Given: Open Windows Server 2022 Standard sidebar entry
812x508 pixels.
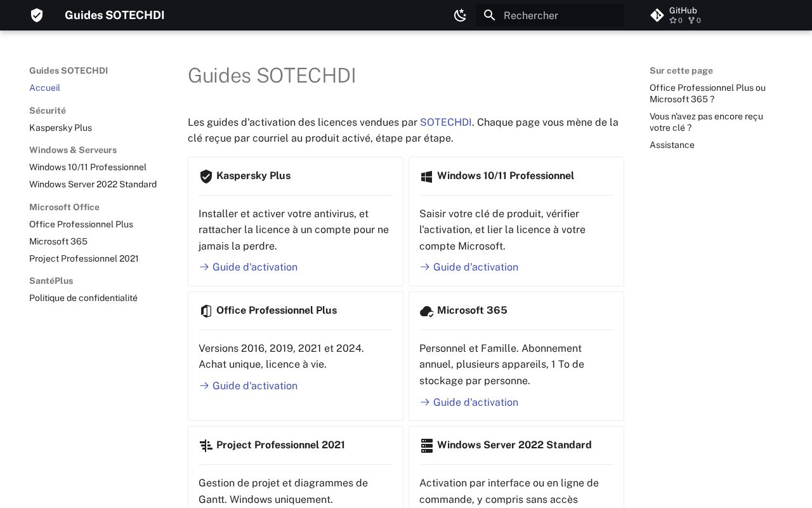Looking at the screenshot, I should [93, 184].
